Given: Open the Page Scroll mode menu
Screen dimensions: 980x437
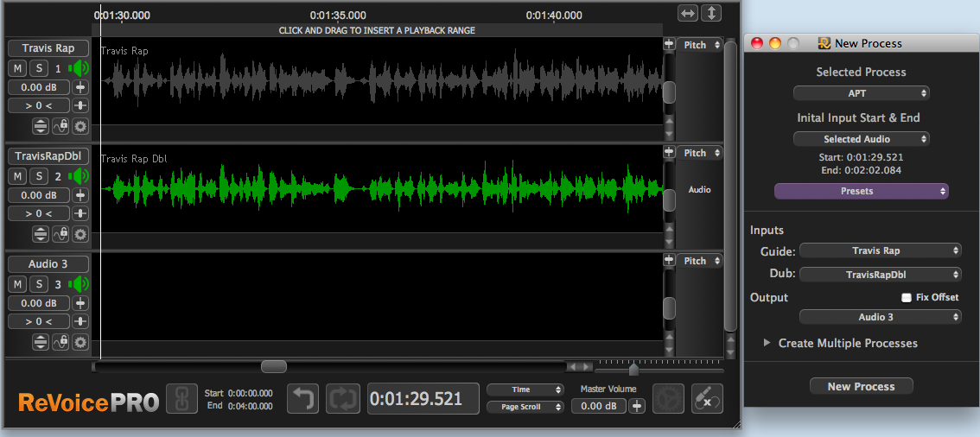Looking at the screenshot, I should point(525,407).
